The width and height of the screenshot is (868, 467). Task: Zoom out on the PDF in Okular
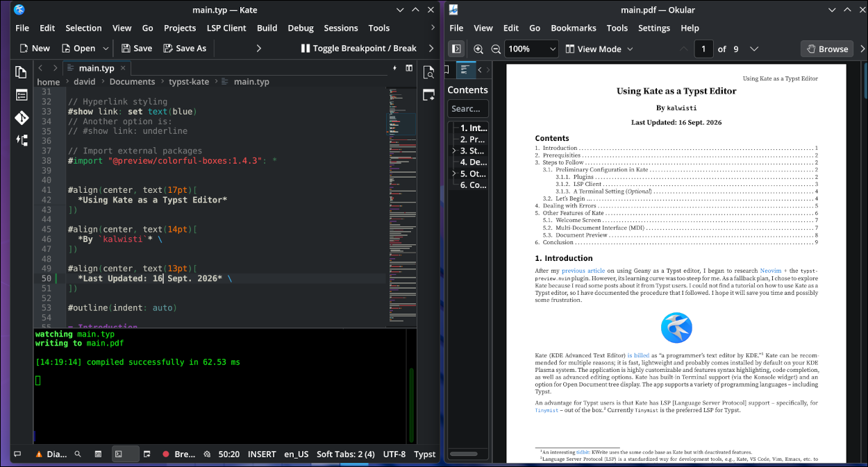[x=496, y=49]
